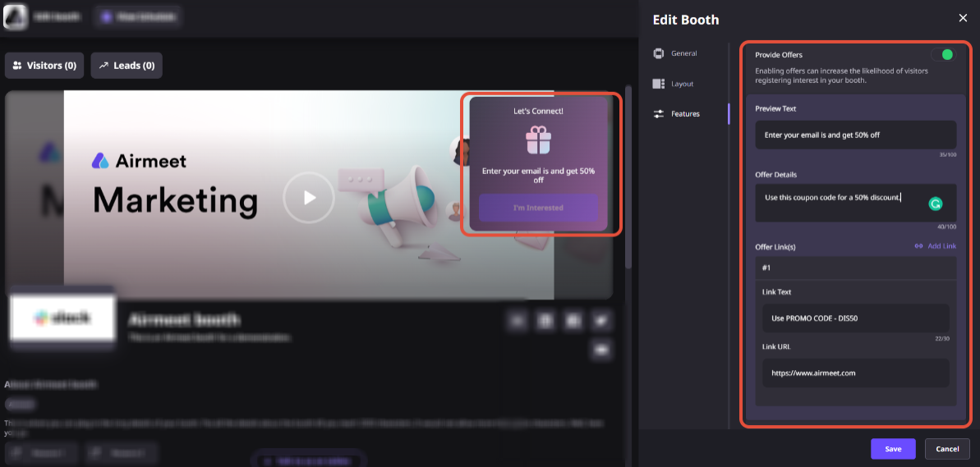The width and height of the screenshot is (980, 467).
Task: Click the Offer Link(s) label
Action: coord(775,246)
